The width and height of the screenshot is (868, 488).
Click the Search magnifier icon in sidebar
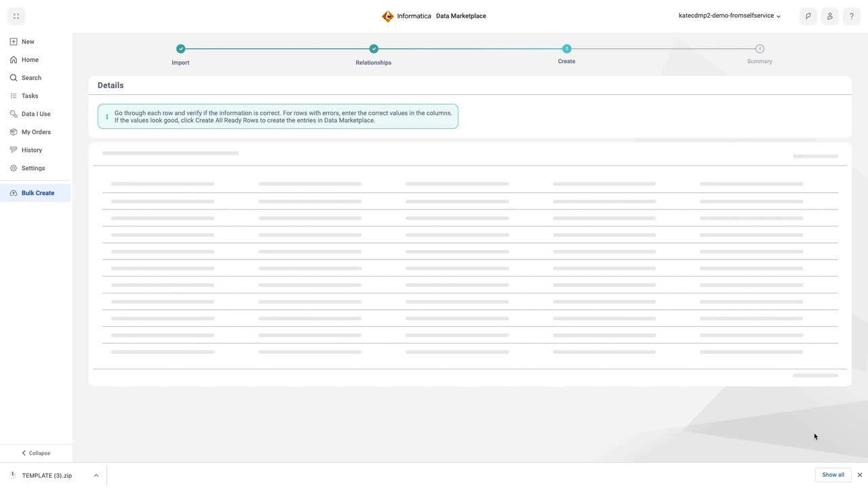coord(14,78)
